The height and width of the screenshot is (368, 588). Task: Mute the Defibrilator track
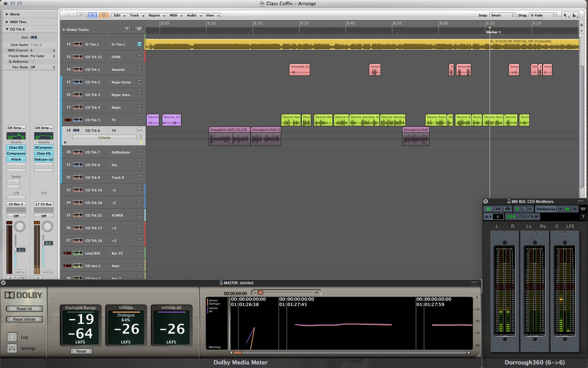click(139, 152)
